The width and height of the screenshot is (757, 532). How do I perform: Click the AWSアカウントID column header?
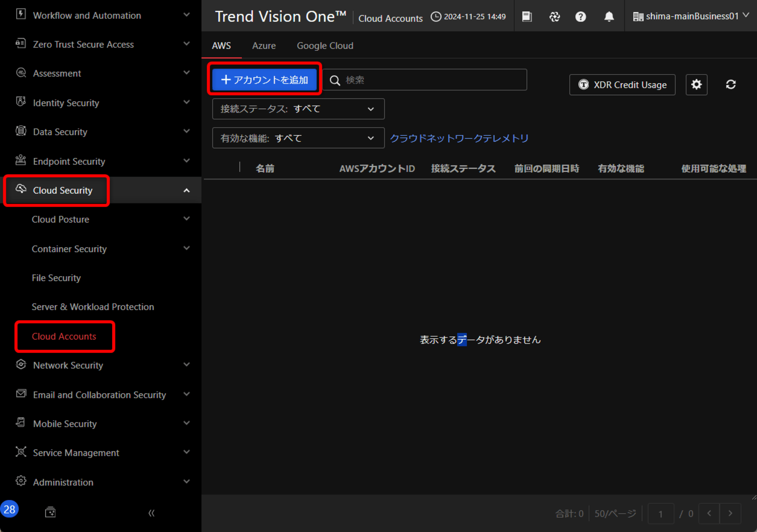pyautogui.click(x=377, y=168)
